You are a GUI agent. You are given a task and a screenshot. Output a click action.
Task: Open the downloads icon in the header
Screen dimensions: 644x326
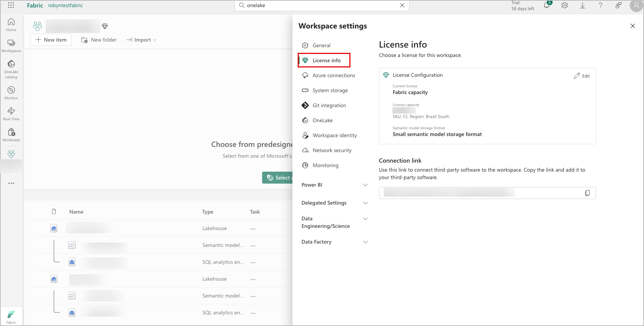583,5
